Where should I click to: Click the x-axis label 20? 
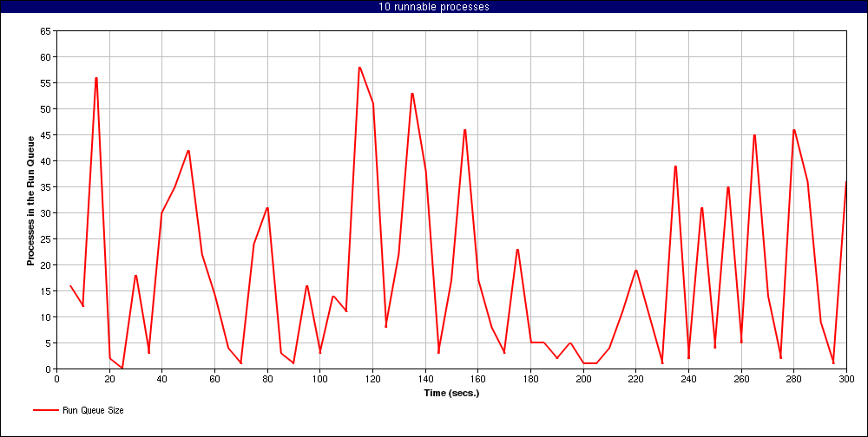pos(109,379)
